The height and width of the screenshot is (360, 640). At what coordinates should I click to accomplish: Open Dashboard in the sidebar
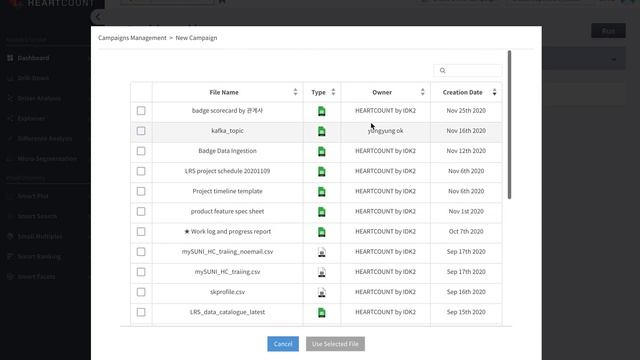pyautogui.click(x=33, y=58)
